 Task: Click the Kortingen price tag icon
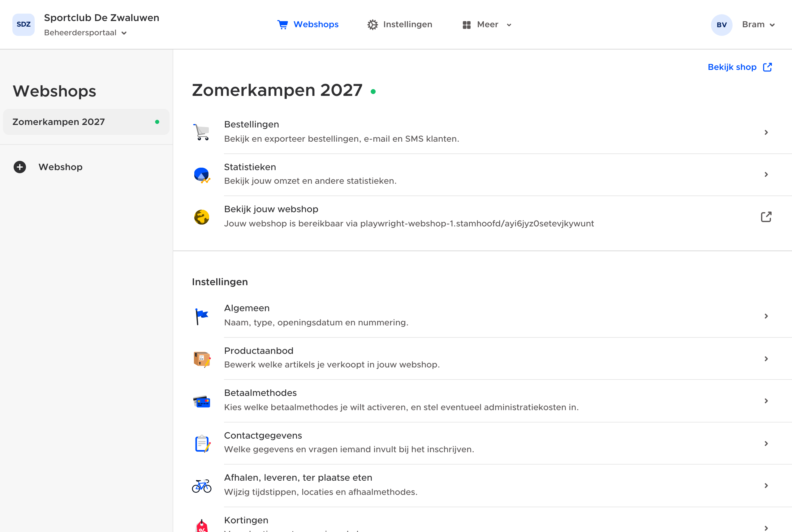click(x=202, y=526)
